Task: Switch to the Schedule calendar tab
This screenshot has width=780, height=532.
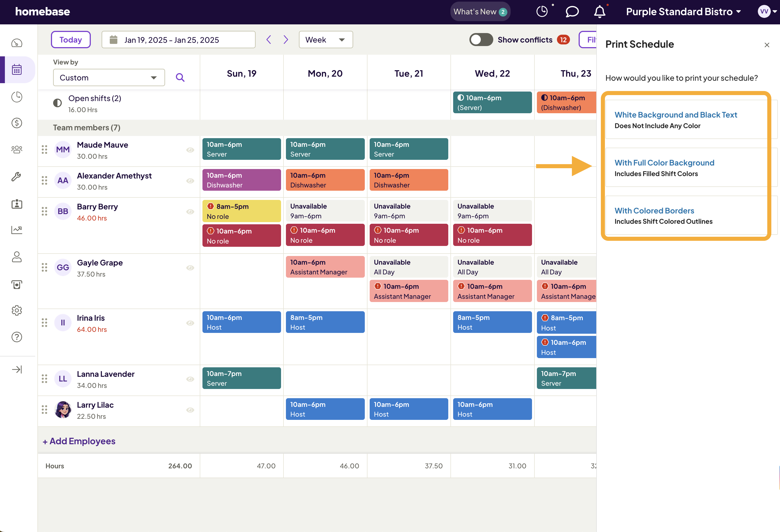Action: (17, 69)
